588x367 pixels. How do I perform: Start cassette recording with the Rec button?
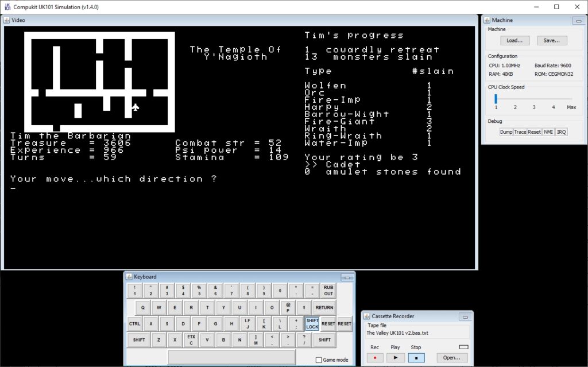(x=374, y=358)
